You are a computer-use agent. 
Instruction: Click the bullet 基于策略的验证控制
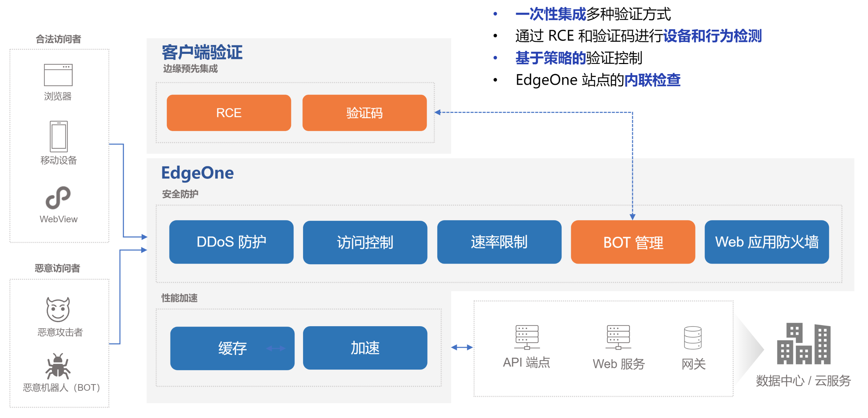[579, 58]
